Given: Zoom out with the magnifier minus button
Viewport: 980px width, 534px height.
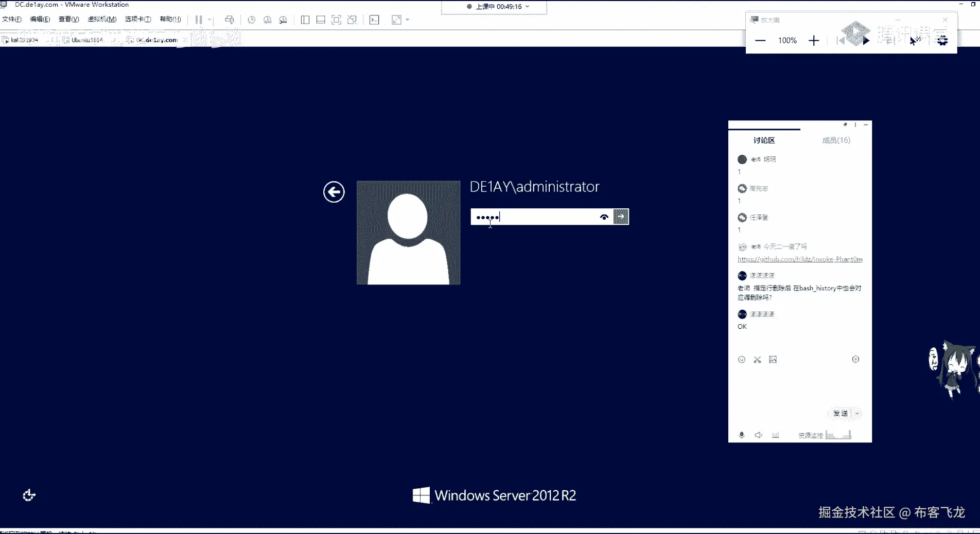Looking at the screenshot, I should point(760,41).
